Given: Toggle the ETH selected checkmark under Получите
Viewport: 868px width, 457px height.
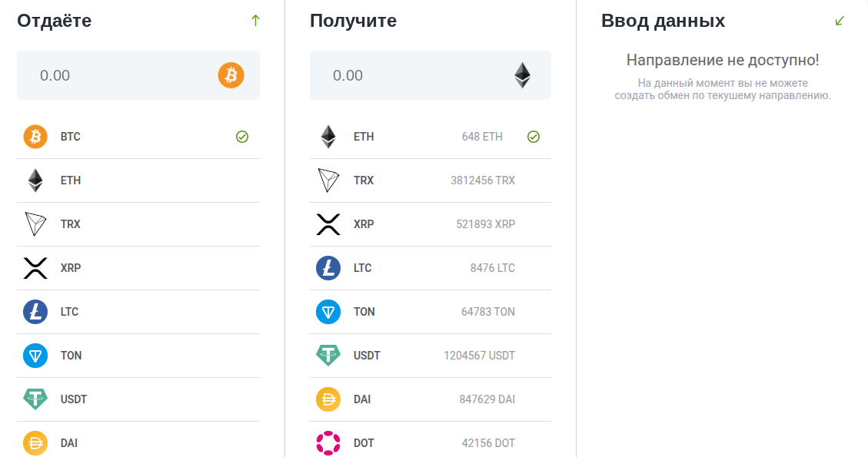Looking at the screenshot, I should click(x=533, y=137).
